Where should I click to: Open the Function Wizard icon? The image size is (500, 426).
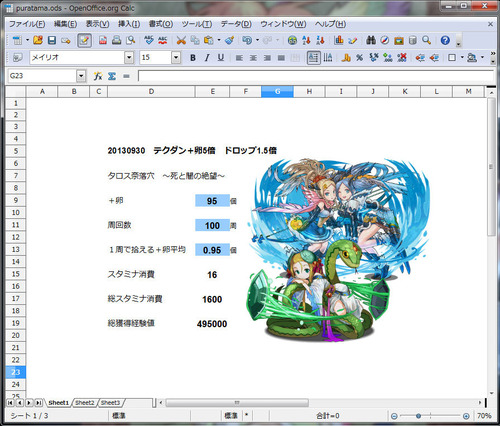pyautogui.click(x=98, y=76)
